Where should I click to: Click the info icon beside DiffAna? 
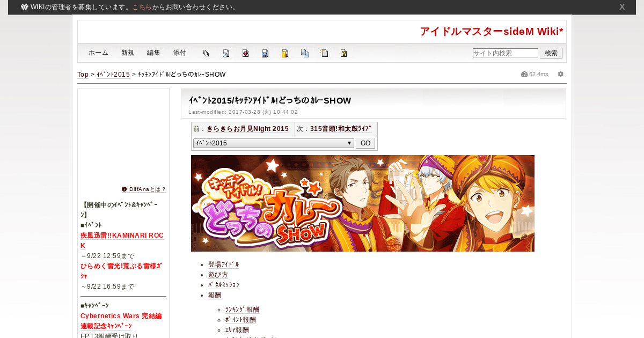[x=124, y=189]
